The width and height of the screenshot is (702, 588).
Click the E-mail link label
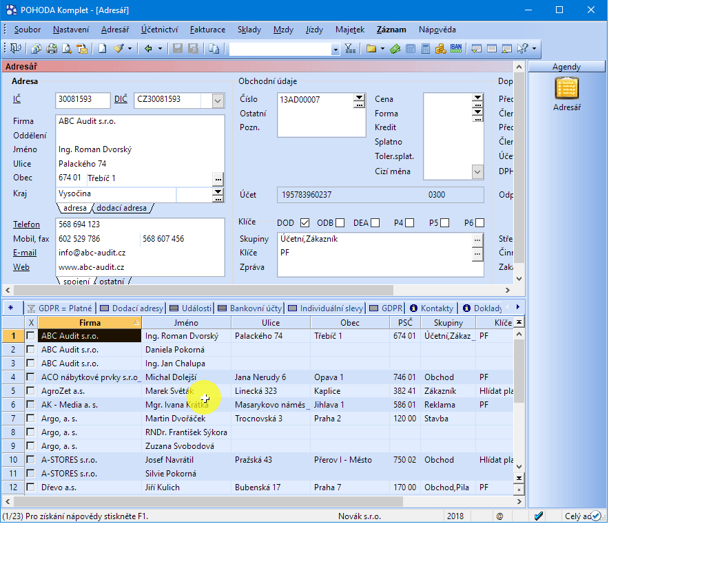(x=25, y=253)
